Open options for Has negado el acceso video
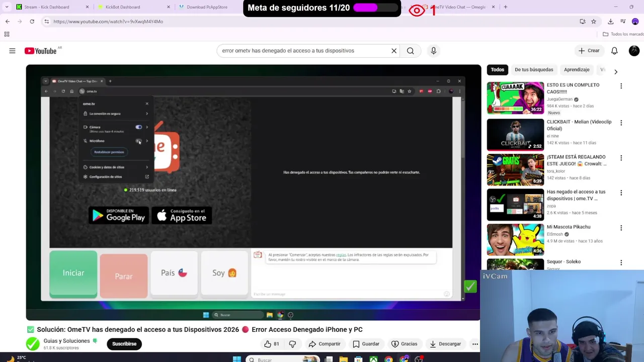Image resolution: width=644 pixels, height=362 pixels. point(621,193)
